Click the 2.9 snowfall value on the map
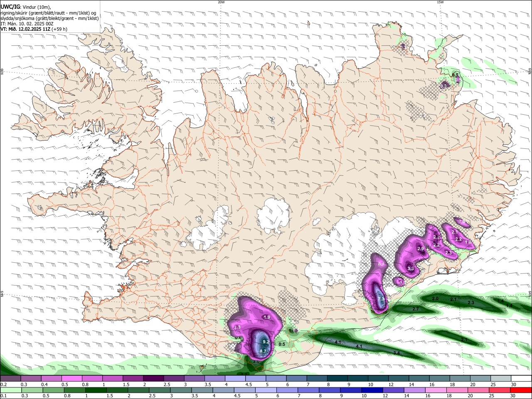This screenshot has width=532, height=399. click(x=420, y=249)
